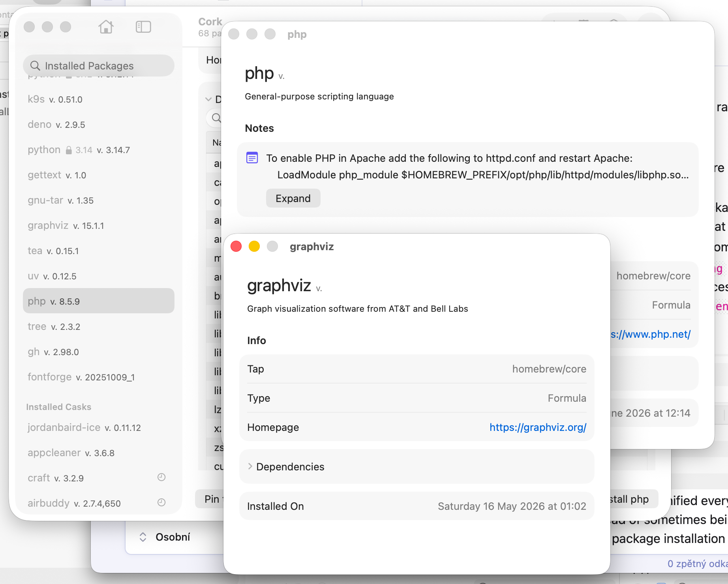The width and height of the screenshot is (728, 584).
Task: Click the LoadModule php_module note line
Action: [483, 175]
